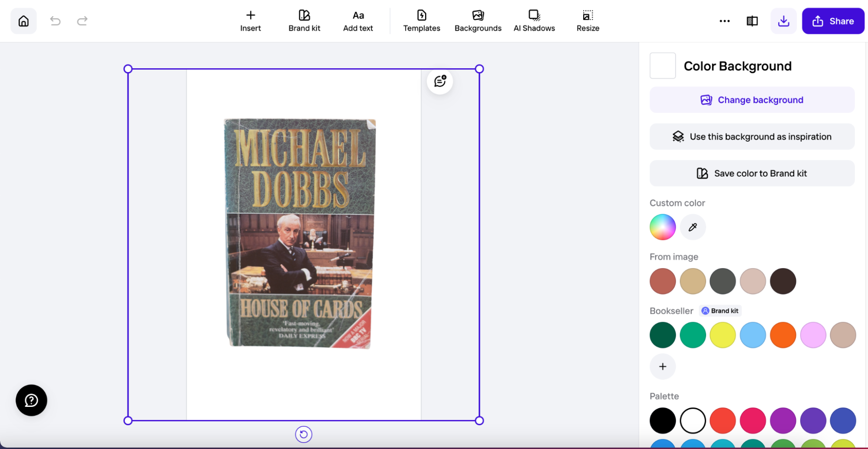The image size is (868, 449).
Task: Click the Share button
Action: [x=833, y=21]
